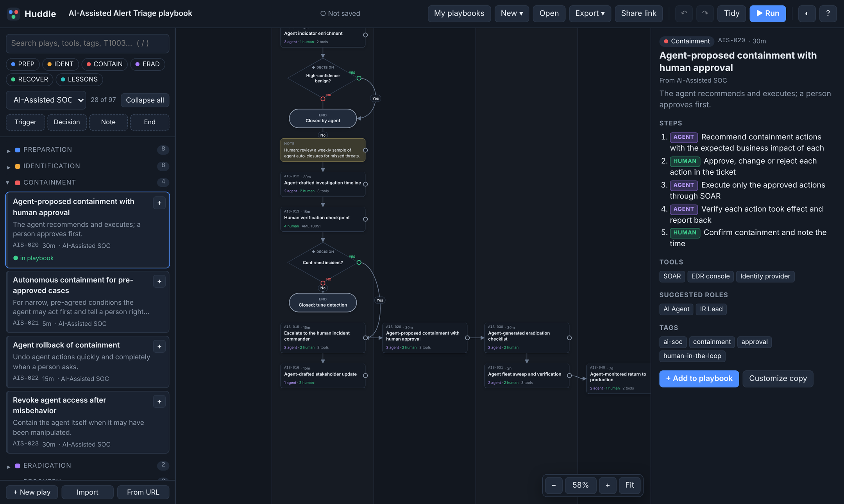Image resolution: width=844 pixels, height=504 pixels.
Task: Expand the PREPARATION section
Action: coord(87,150)
